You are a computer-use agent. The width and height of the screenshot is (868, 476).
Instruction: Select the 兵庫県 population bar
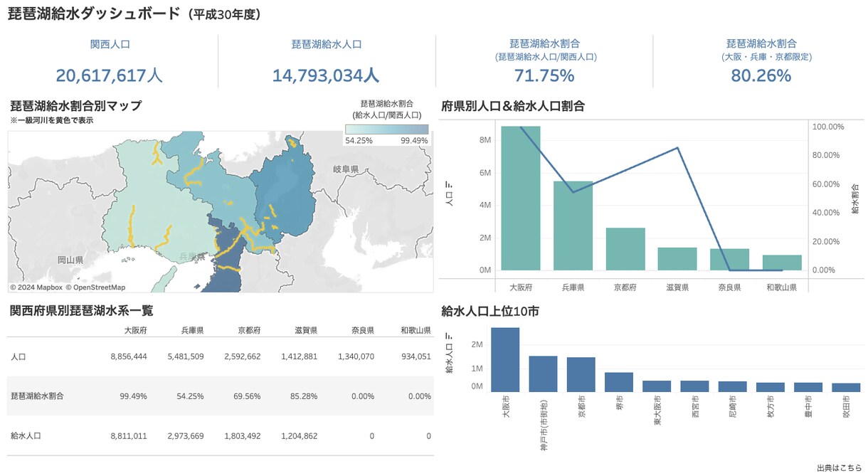point(573,226)
